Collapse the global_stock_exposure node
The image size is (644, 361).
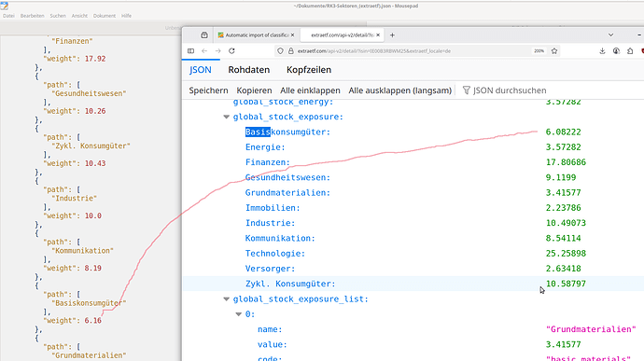tap(226, 117)
